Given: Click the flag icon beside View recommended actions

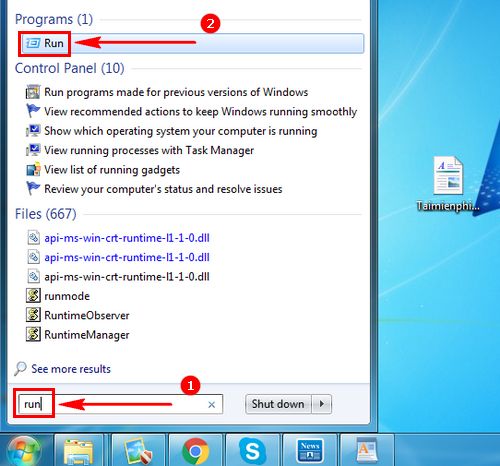Looking at the screenshot, I should tap(33, 111).
